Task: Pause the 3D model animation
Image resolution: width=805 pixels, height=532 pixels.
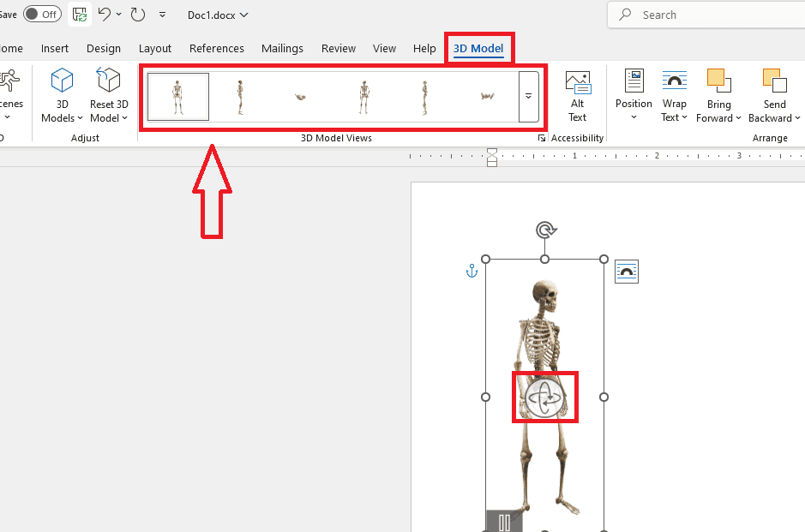Action: [x=504, y=523]
